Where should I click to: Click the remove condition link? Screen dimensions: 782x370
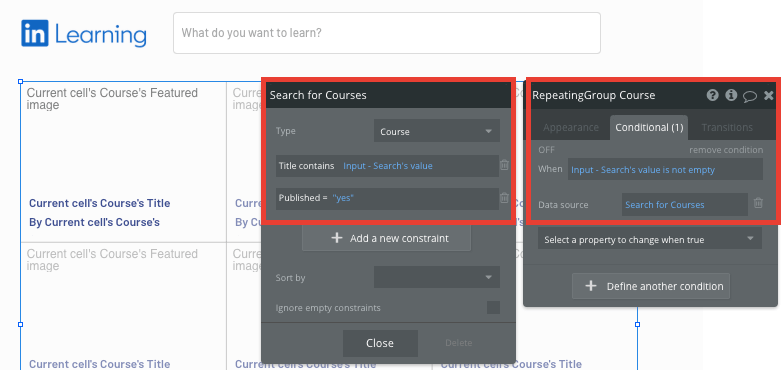click(726, 150)
